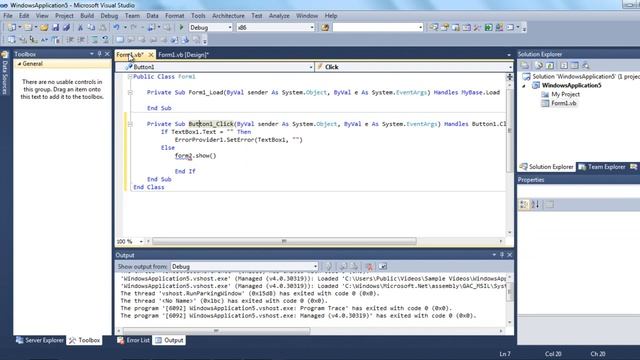Viewport: 640px width, 360px height.
Task: Click the Paste toolbar icon
Action: pyautogui.click(x=103, y=27)
